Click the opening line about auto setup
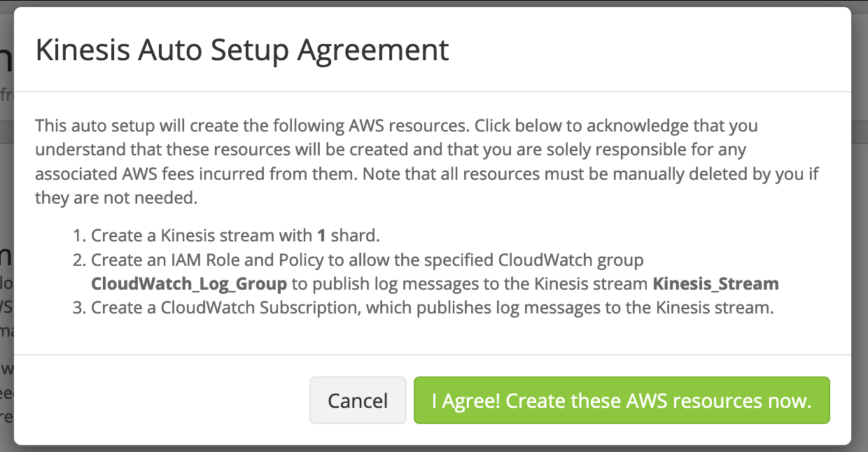The height and width of the screenshot is (452, 868). tap(252, 127)
